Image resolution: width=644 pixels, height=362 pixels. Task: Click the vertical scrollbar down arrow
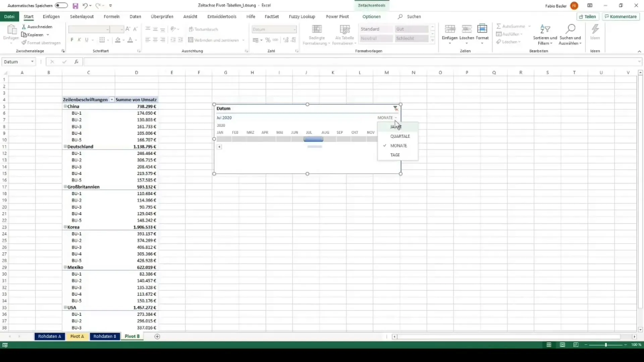point(640,329)
